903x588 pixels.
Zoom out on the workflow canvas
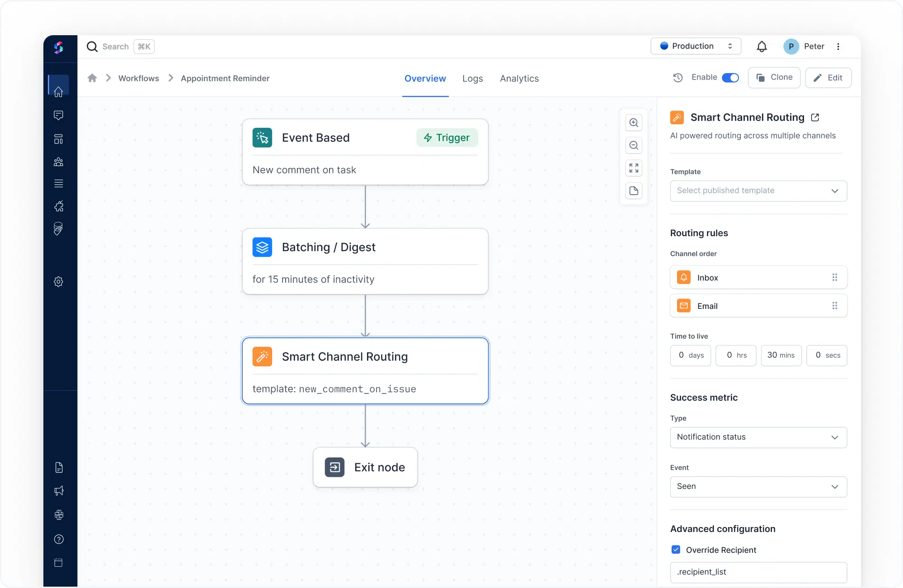tap(634, 145)
